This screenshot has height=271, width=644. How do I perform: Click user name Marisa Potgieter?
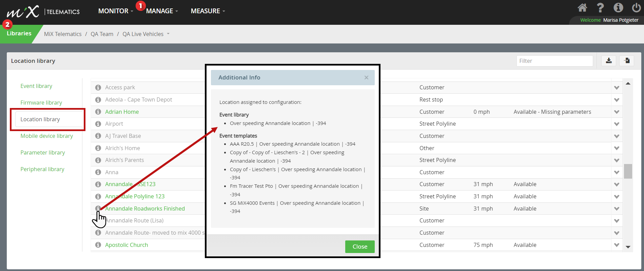click(621, 20)
